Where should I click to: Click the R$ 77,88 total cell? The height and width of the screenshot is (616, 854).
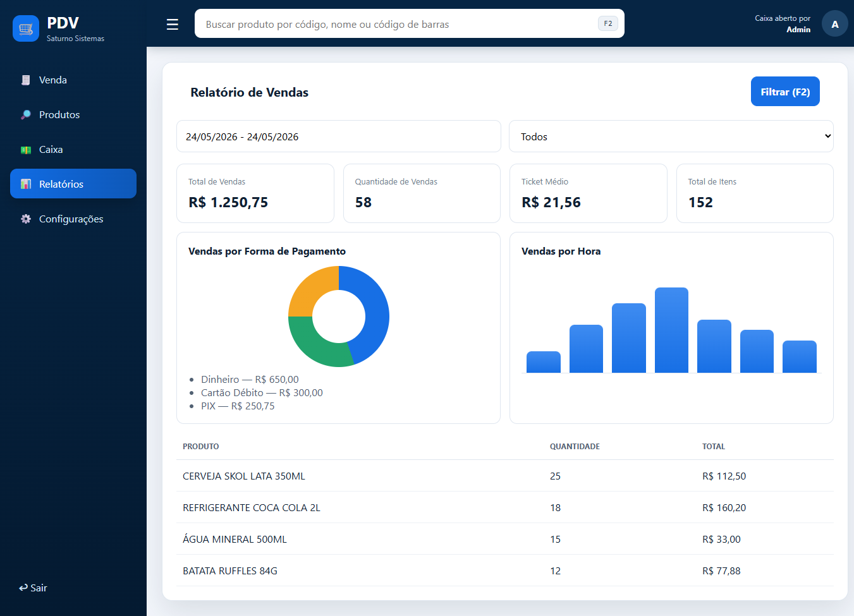click(721, 571)
